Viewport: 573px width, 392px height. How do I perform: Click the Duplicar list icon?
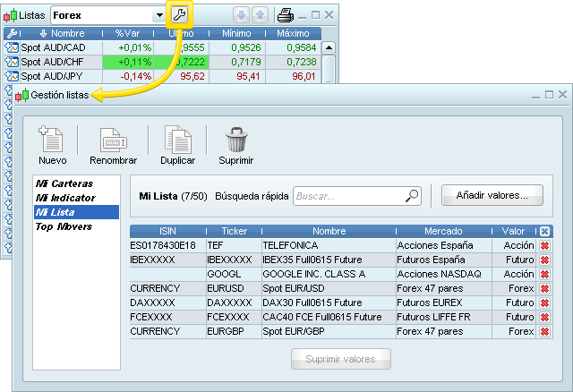177,141
